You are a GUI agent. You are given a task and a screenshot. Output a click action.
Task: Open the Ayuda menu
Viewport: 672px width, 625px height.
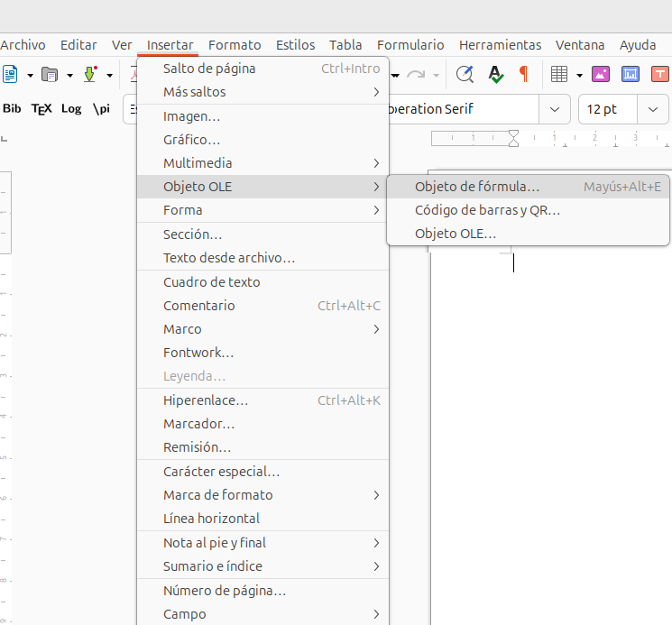638,45
